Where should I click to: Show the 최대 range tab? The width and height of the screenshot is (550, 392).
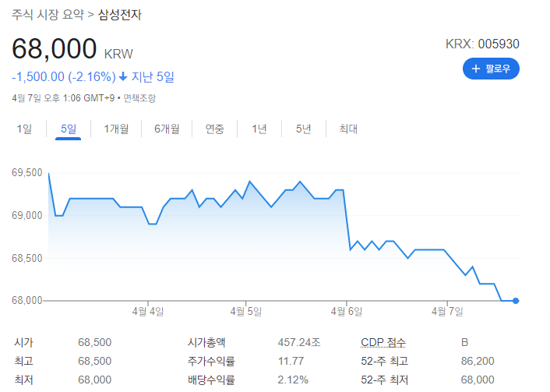pos(348,129)
